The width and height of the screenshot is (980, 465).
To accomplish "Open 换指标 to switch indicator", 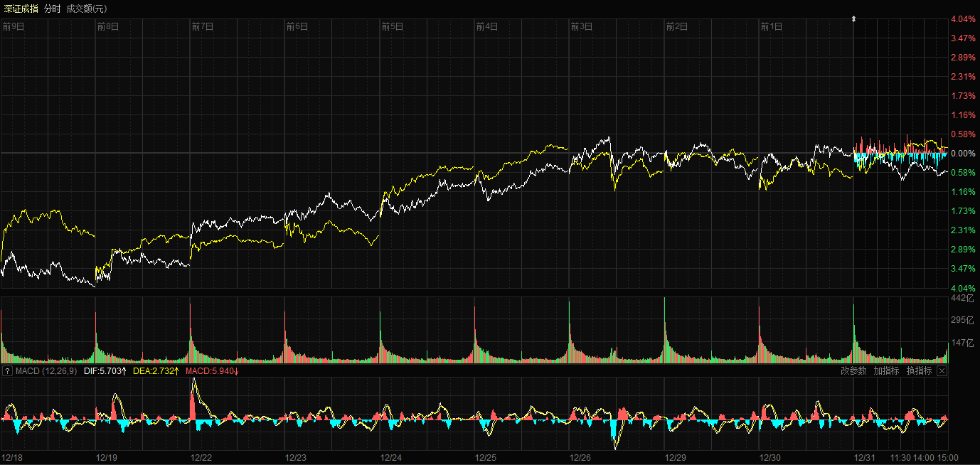I will pos(919,371).
